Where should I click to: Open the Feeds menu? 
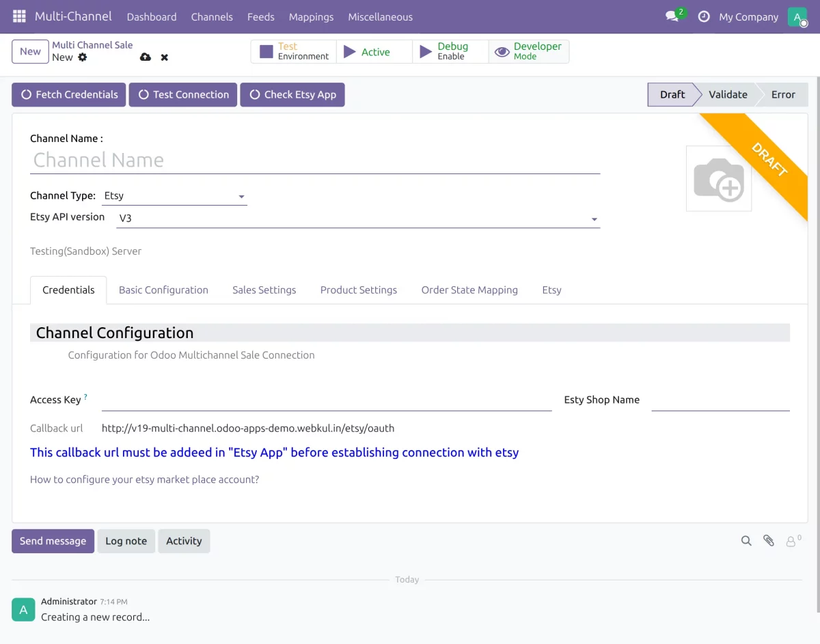pos(261,16)
